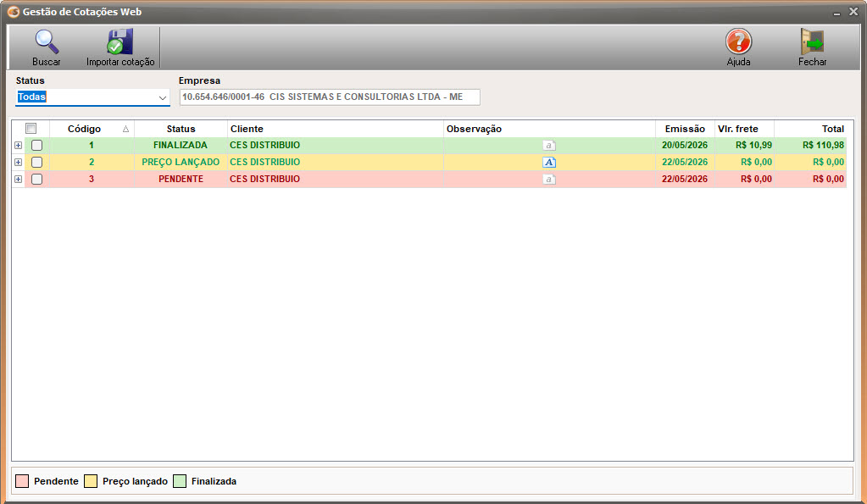Click the freight value of quotation 3
Image resolution: width=867 pixels, height=504 pixels.
(x=756, y=179)
